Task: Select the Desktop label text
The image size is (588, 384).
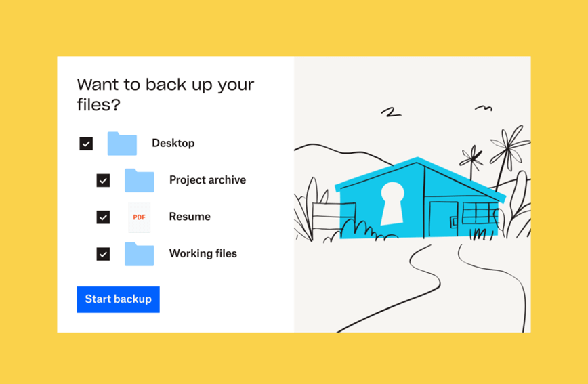Action: pyautogui.click(x=173, y=143)
